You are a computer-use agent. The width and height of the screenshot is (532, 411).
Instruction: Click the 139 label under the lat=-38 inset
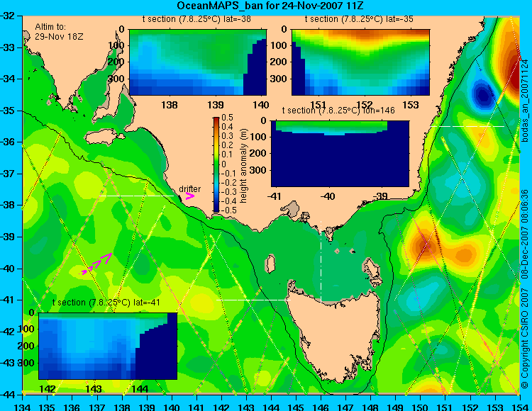(x=216, y=105)
